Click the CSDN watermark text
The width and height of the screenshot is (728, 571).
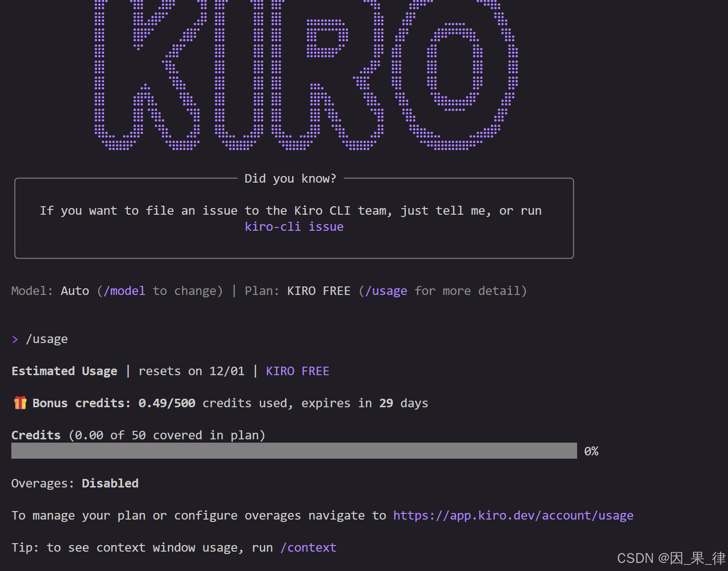pyautogui.click(x=670, y=558)
